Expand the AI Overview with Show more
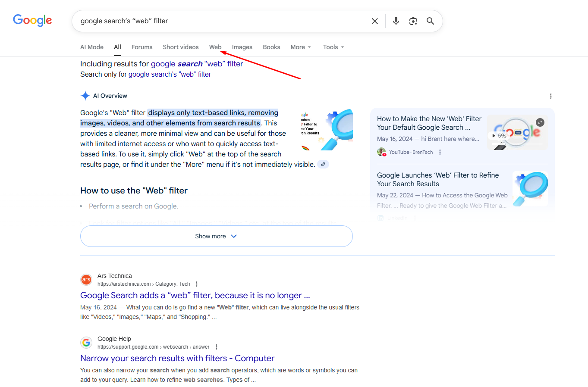Screen dimensions: 588x387 click(x=216, y=236)
